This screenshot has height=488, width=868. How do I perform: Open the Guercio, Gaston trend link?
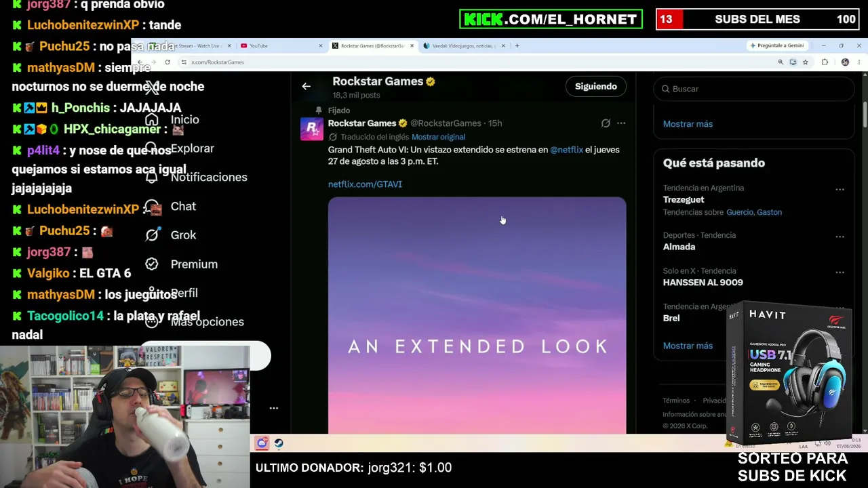pos(754,212)
